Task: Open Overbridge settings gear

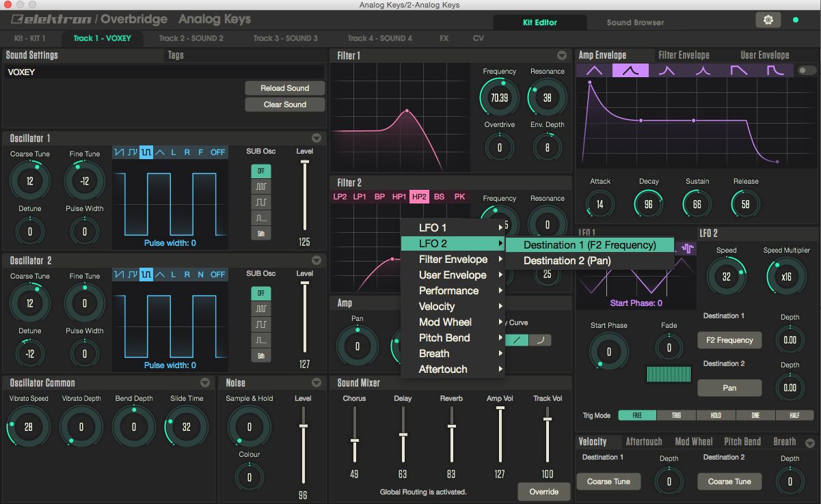Action: pos(768,20)
